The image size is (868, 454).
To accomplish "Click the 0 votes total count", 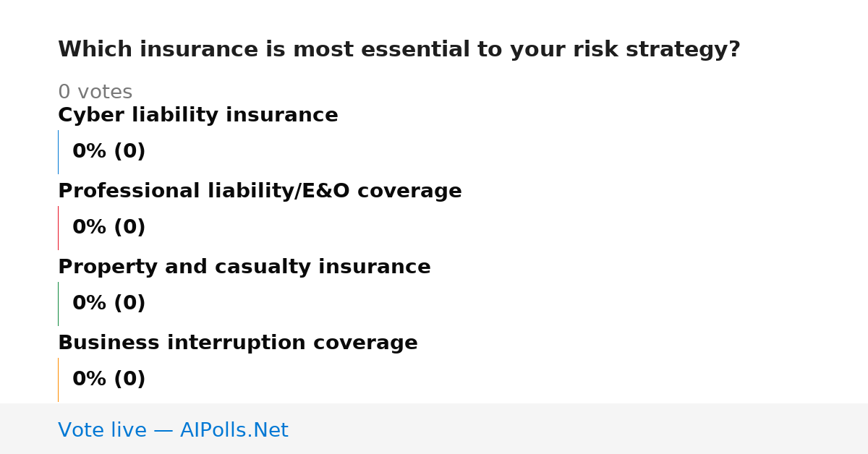I will tap(95, 93).
